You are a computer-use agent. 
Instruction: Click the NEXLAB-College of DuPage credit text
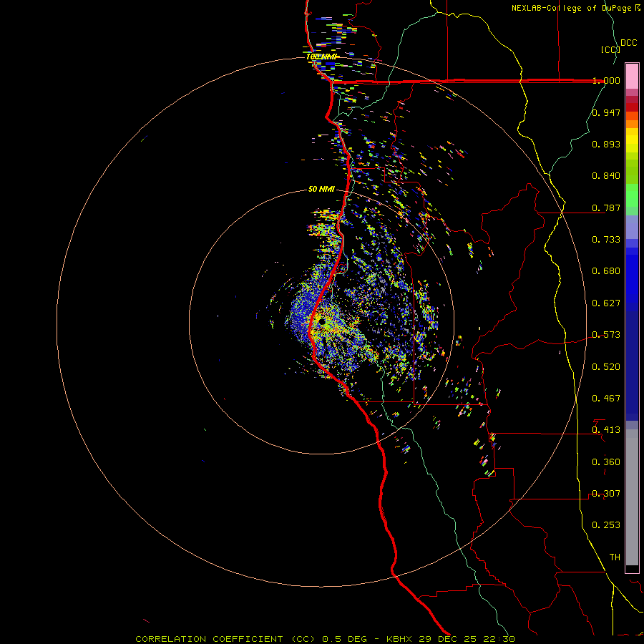(575, 8)
